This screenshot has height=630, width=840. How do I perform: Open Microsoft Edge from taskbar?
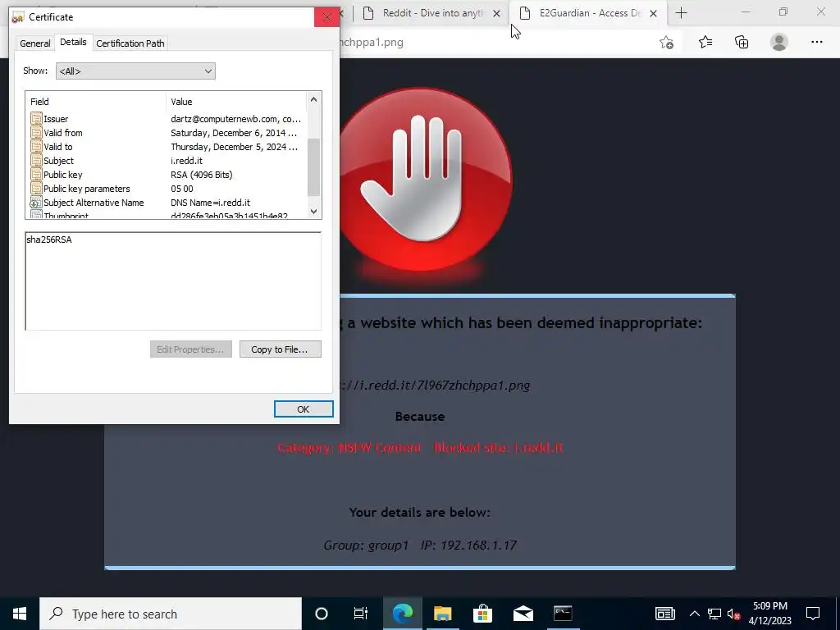(402, 614)
